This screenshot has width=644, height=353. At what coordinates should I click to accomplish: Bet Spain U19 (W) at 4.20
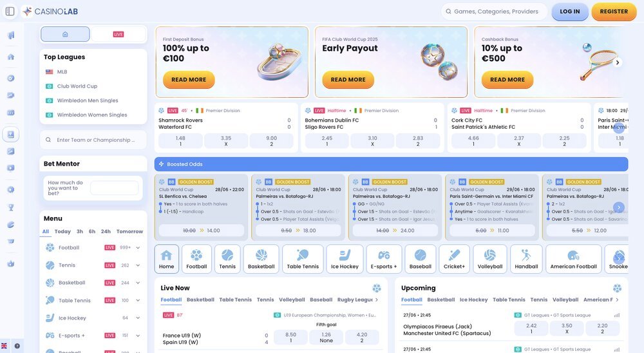362,338
